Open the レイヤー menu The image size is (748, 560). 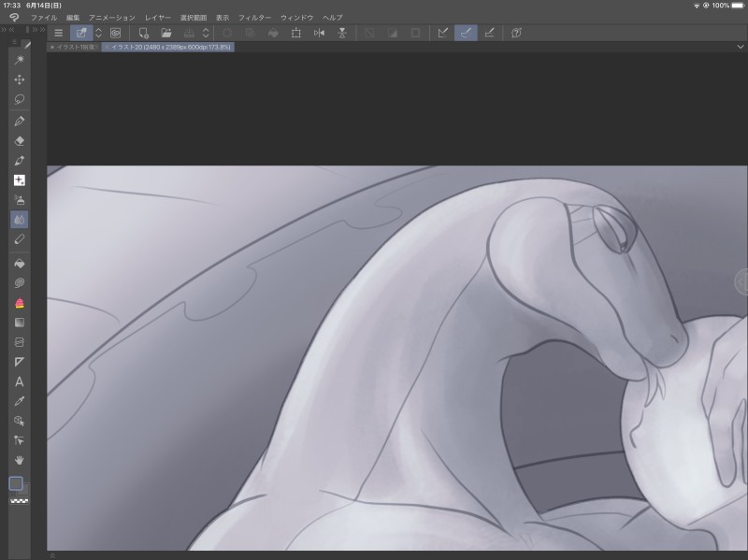click(x=158, y=18)
